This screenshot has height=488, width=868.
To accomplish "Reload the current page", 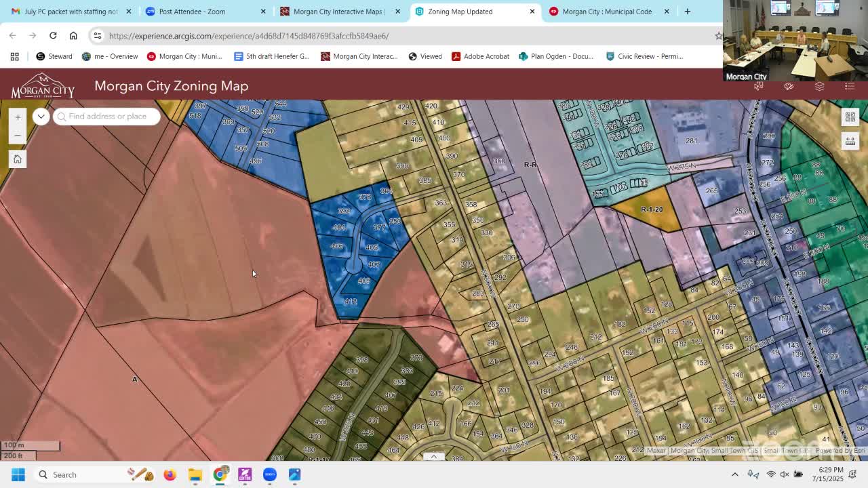I will click(53, 35).
